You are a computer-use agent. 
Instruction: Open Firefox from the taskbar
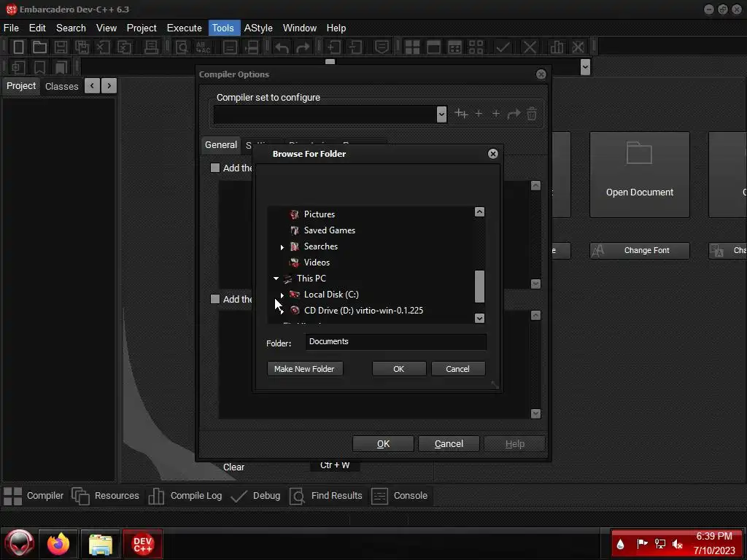pos(58,544)
